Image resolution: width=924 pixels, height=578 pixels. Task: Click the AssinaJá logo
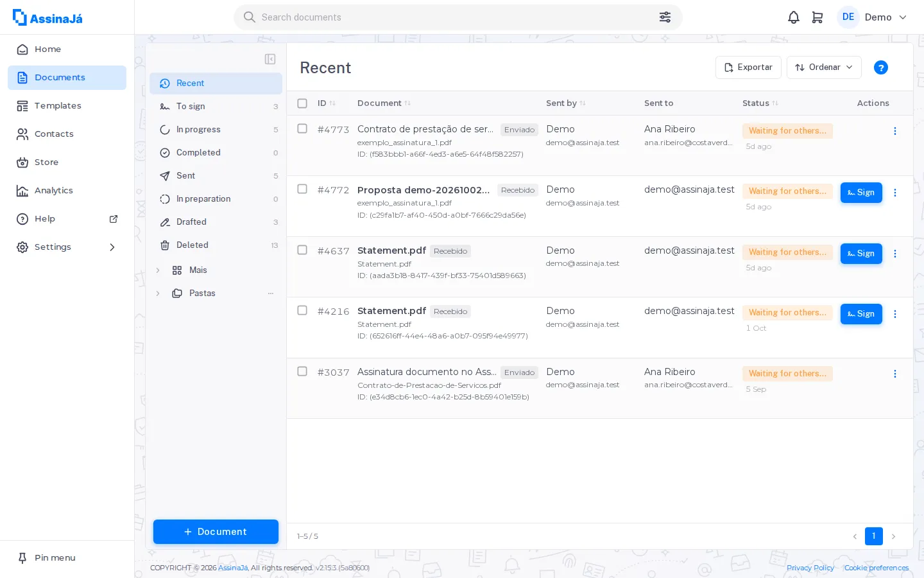47,17
